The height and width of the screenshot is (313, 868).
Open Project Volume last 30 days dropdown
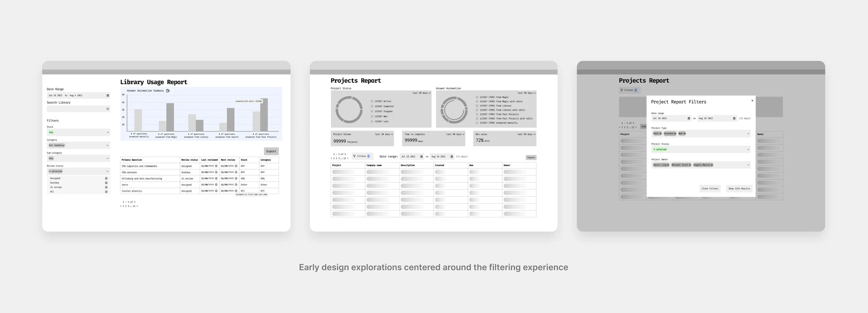pos(384,134)
